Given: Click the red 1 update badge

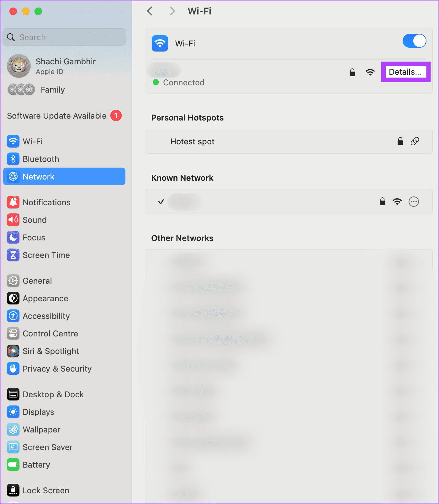Looking at the screenshot, I should click(116, 116).
